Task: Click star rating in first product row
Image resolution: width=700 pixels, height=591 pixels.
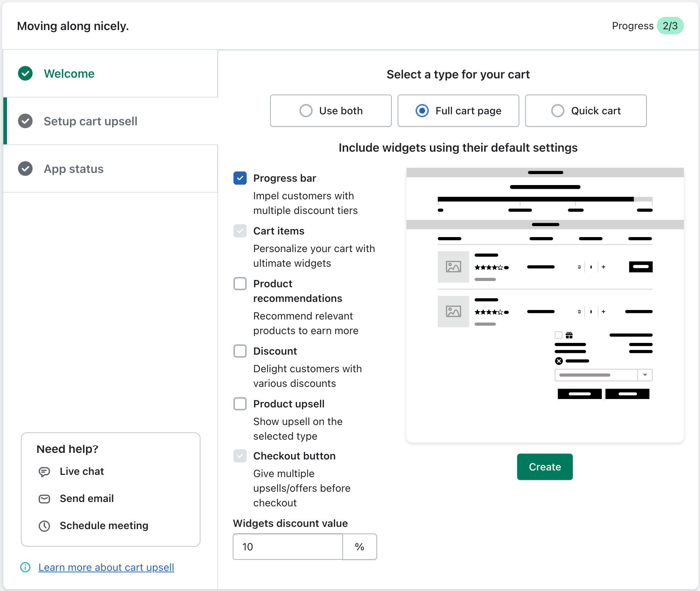Action: click(x=491, y=267)
